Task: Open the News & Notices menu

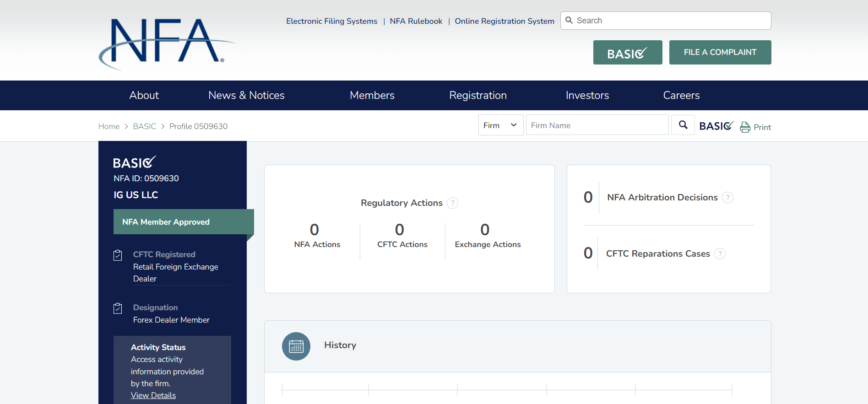Action: pos(246,95)
